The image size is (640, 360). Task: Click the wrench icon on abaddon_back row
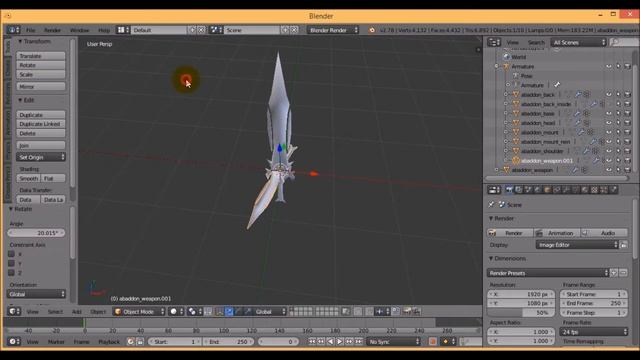tap(578, 95)
